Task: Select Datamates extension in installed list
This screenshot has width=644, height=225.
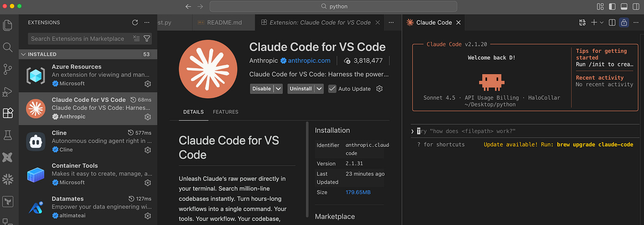Action: point(88,207)
